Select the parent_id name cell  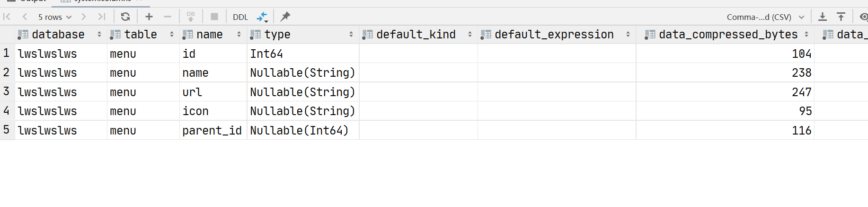point(212,130)
